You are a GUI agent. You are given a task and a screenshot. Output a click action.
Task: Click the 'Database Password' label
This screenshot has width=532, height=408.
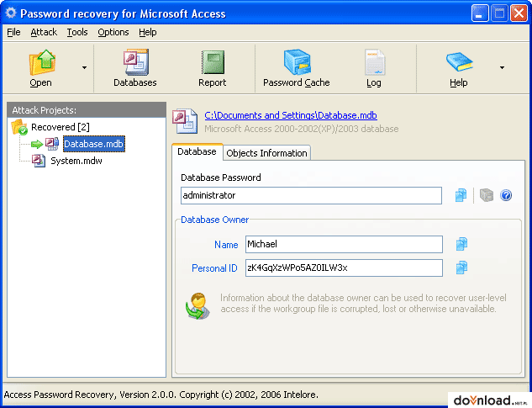tap(220, 178)
